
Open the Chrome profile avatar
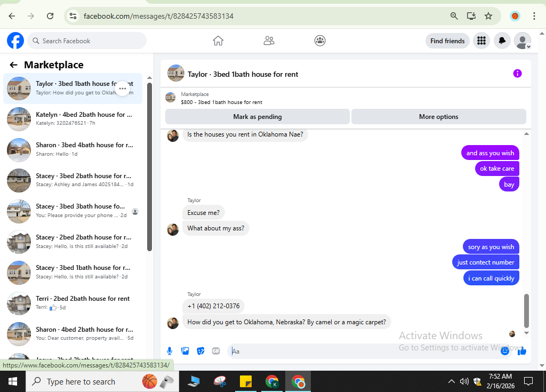[x=515, y=16]
